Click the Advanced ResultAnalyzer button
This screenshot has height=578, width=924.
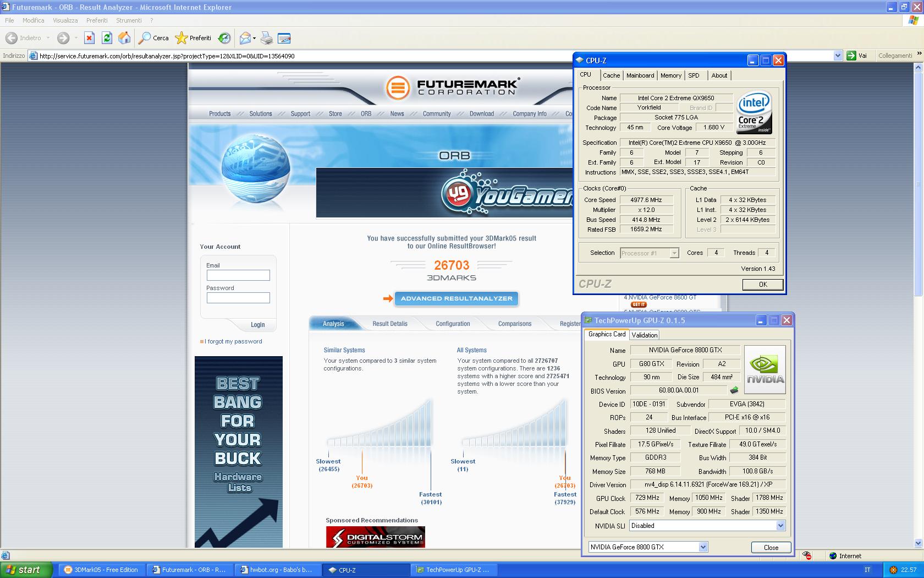coord(456,298)
